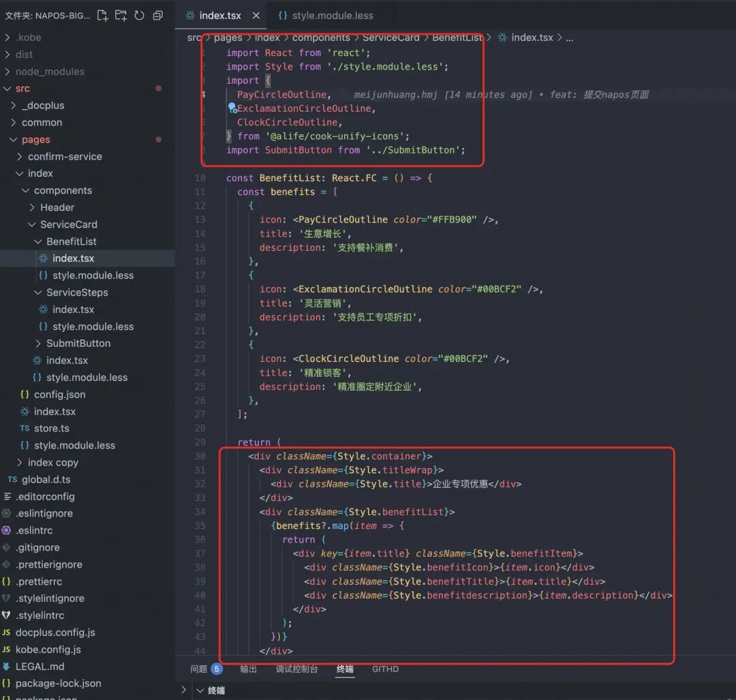Collapse the 终端 section chevron
This screenshot has width=736, height=700.
click(x=200, y=690)
